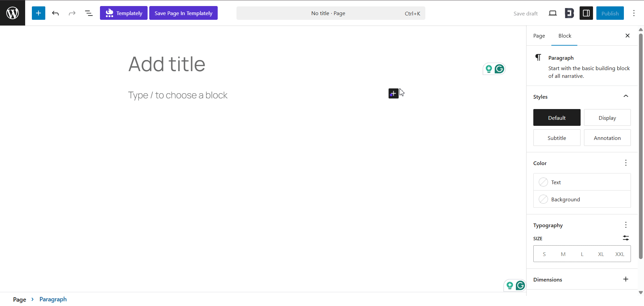Open the block inserter plus button

pos(39,13)
